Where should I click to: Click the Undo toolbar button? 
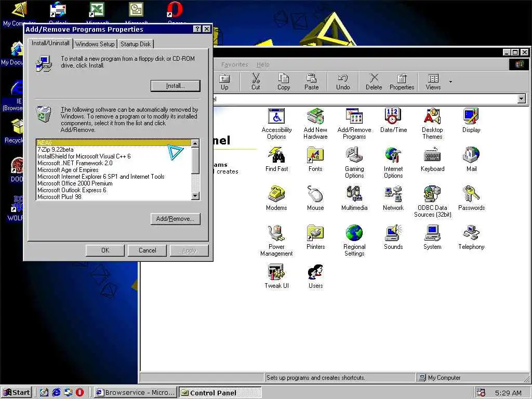[x=343, y=82]
